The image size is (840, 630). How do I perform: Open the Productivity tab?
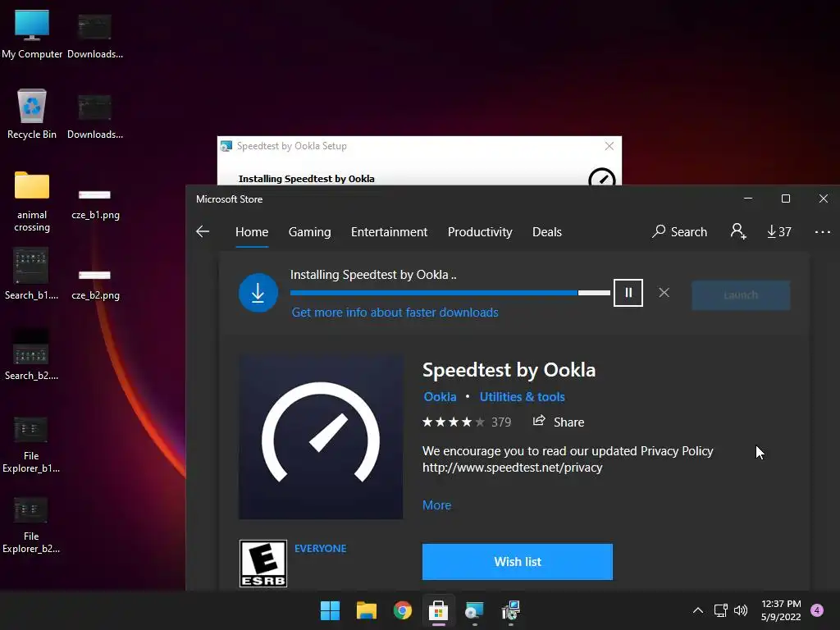point(480,232)
